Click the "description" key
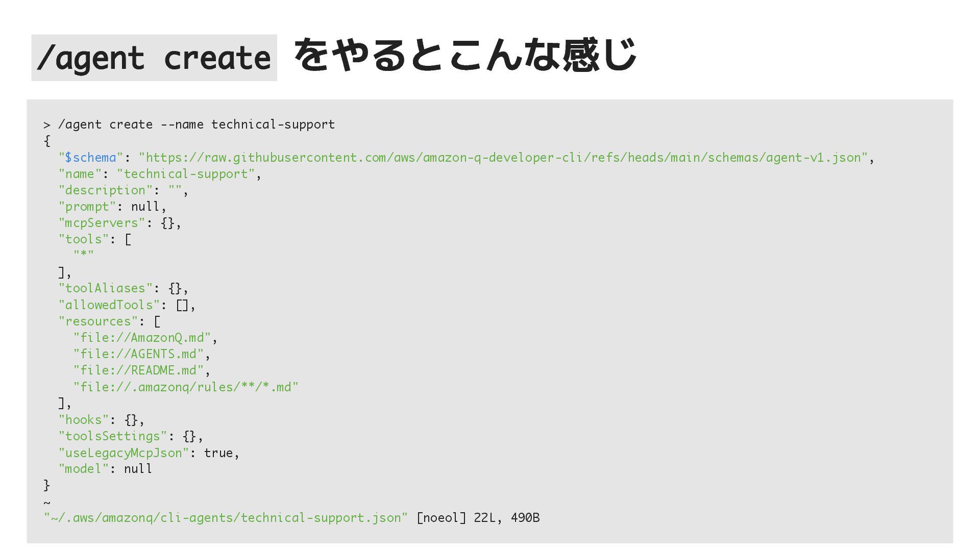980x551 pixels. point(105,190)
